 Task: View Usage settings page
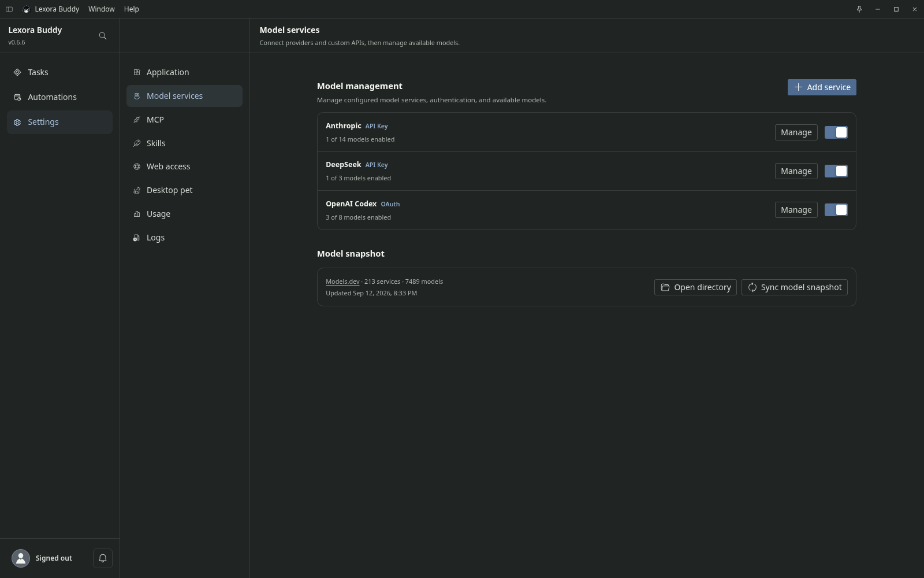[x=184, y=214]
